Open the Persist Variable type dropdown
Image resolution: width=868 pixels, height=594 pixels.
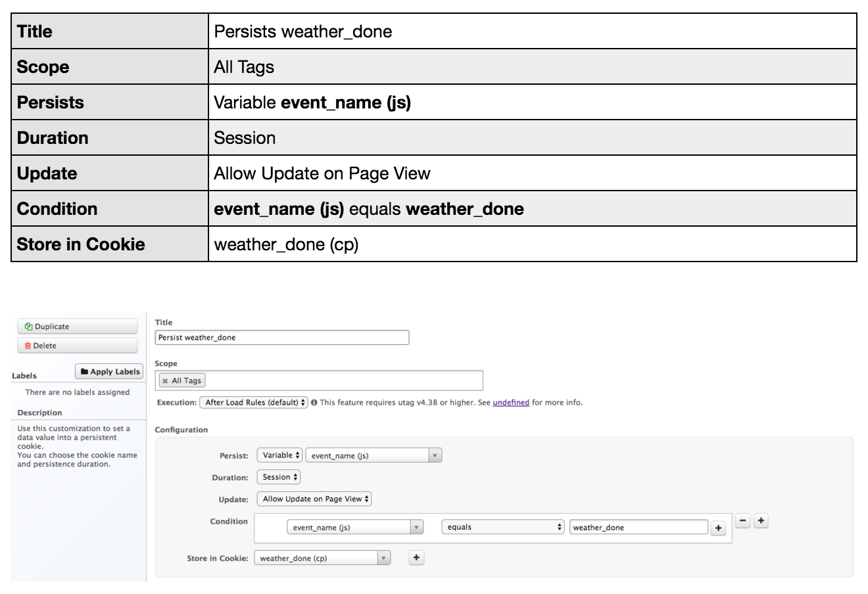pos(280,455)
